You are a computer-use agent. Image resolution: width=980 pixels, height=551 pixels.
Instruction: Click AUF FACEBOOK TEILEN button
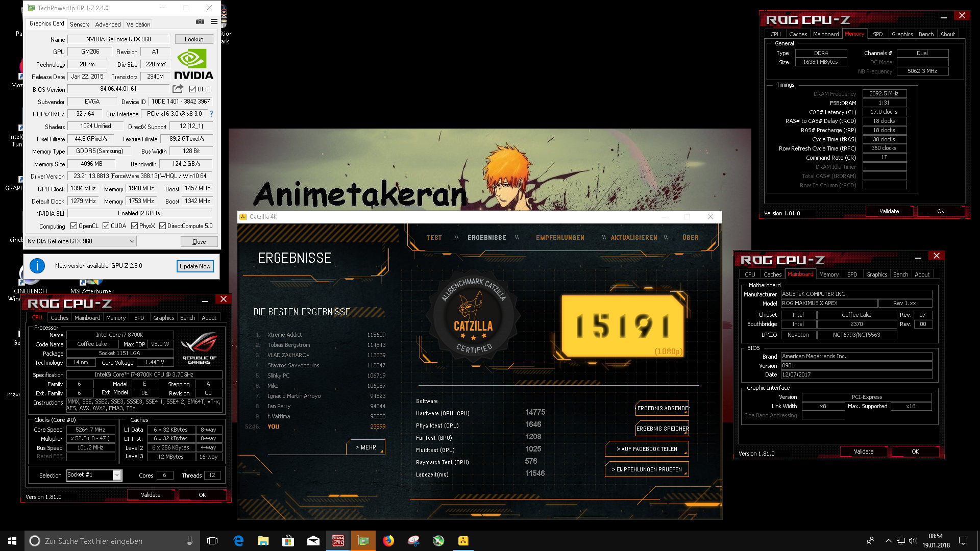(x=647, y=449)
